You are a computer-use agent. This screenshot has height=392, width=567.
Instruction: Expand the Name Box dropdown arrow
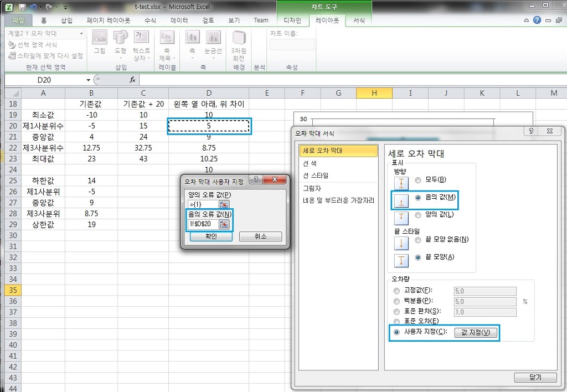[x=89, y=80]
